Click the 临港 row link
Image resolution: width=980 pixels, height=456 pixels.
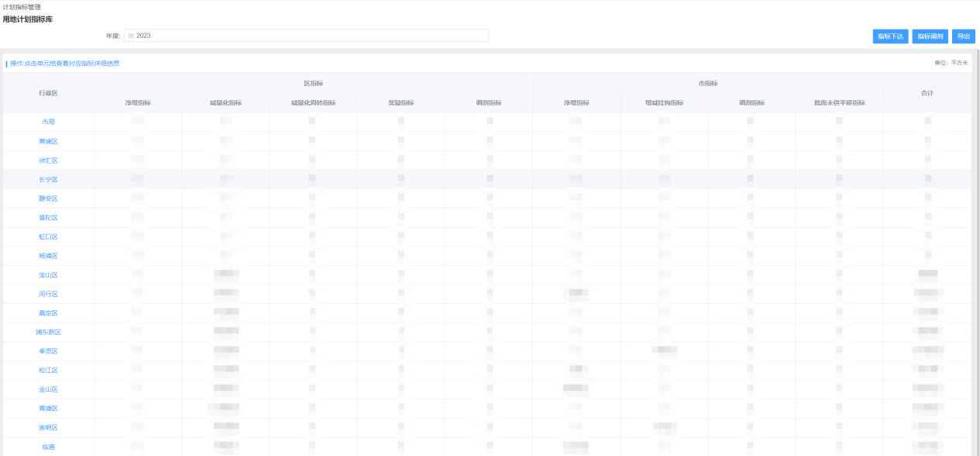tap(48, 447)
